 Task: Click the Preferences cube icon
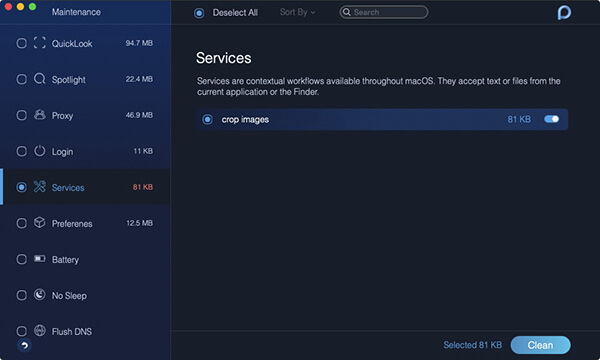click(39, 223)
